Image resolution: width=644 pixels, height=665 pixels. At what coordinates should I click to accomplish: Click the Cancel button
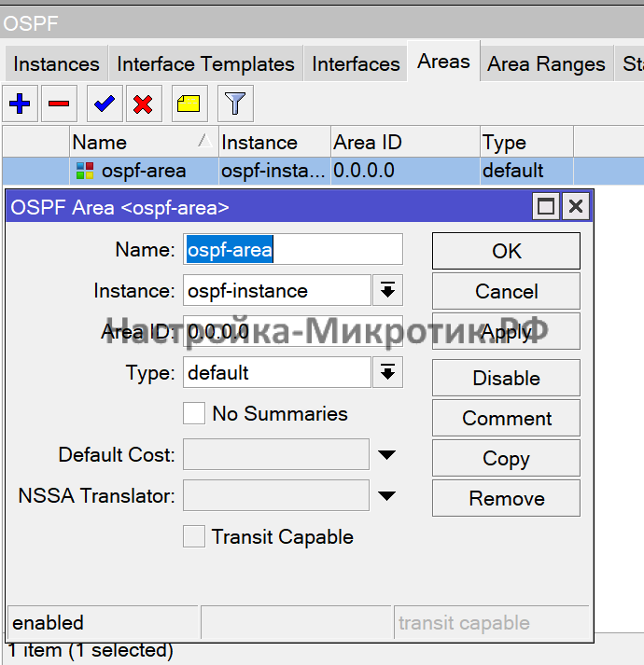pyautogui.click(x=506, y=291)
